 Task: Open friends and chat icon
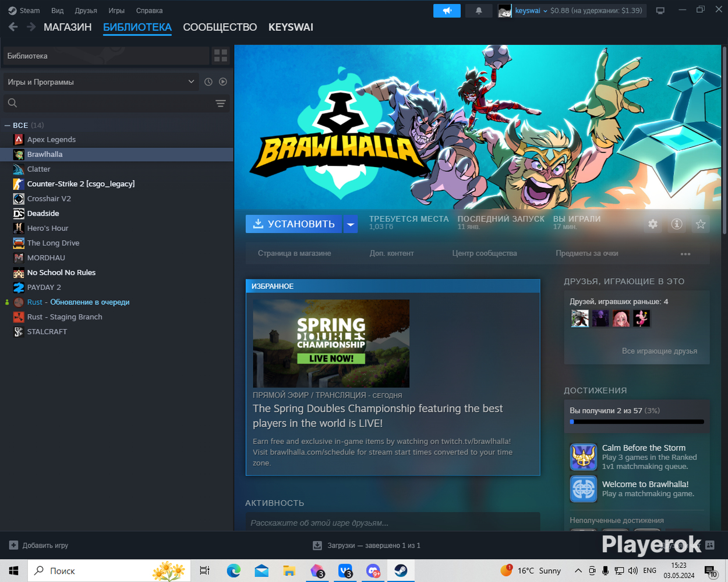click(710, 545)
